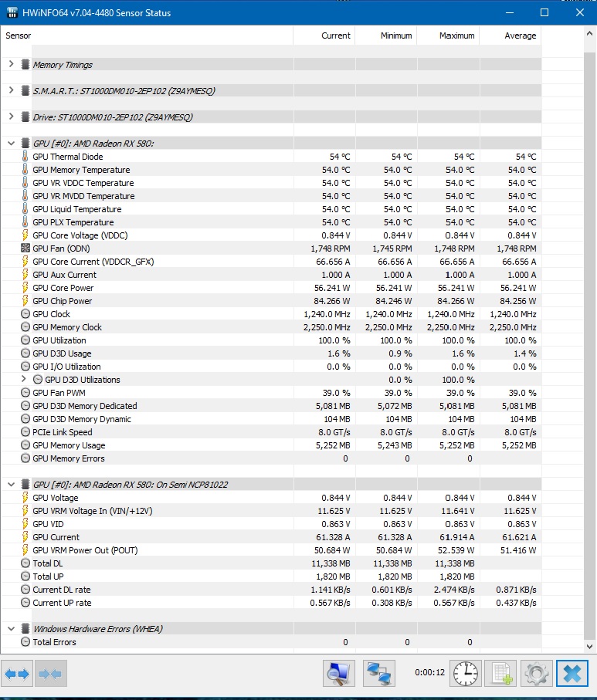Click chip icon beside Memory Timings
This screenshot has width=597, height=700.
point(25,65)
